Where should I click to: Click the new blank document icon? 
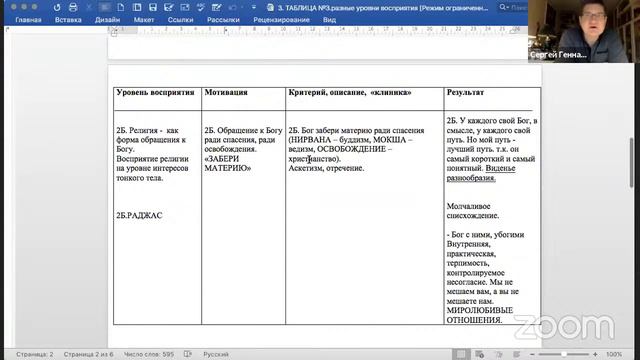121,7
